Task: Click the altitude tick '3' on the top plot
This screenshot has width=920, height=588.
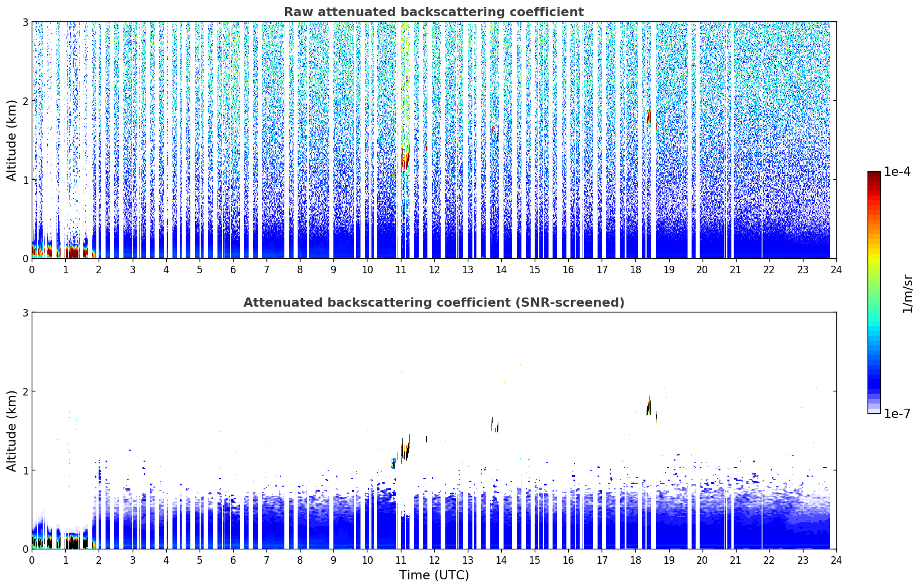Action: click(x=25, y=22)
